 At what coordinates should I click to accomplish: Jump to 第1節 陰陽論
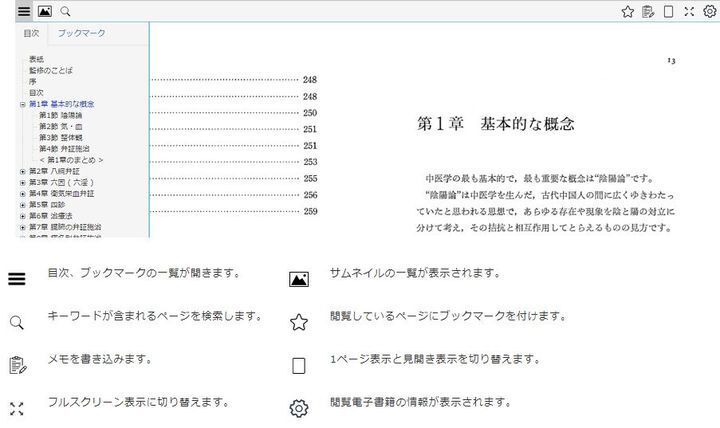[x=61, y=115]
